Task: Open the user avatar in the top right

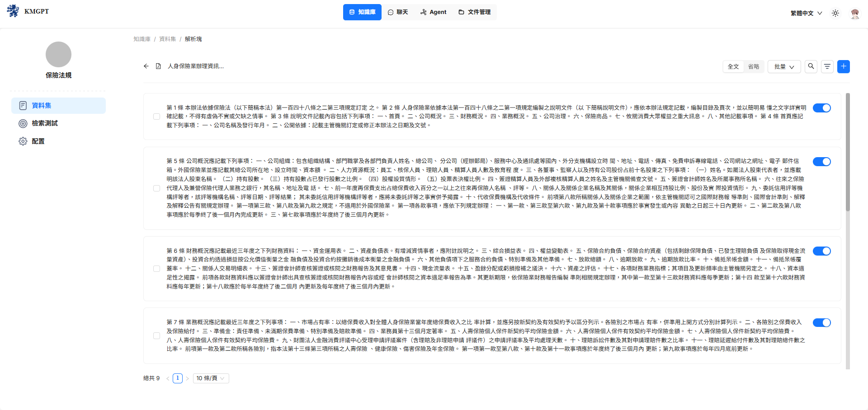Action: click(855, 13)
